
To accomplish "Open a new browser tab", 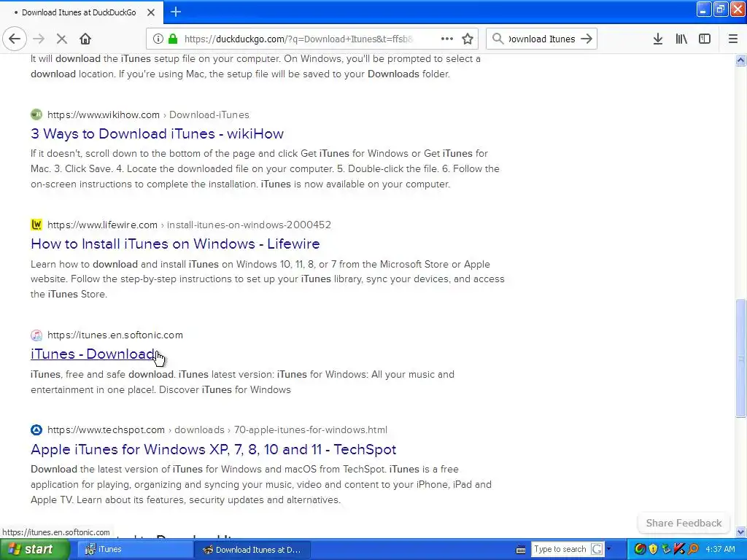I will [176, 12].
